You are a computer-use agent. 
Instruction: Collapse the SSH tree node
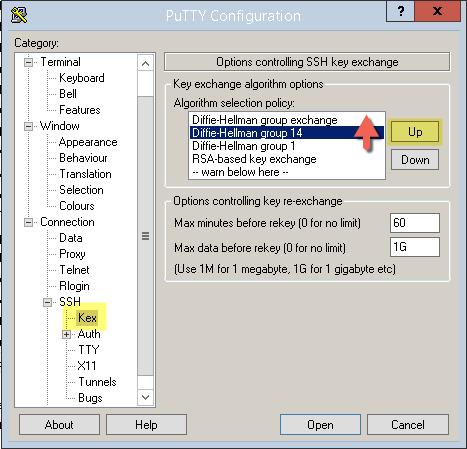tap(48, 302)
